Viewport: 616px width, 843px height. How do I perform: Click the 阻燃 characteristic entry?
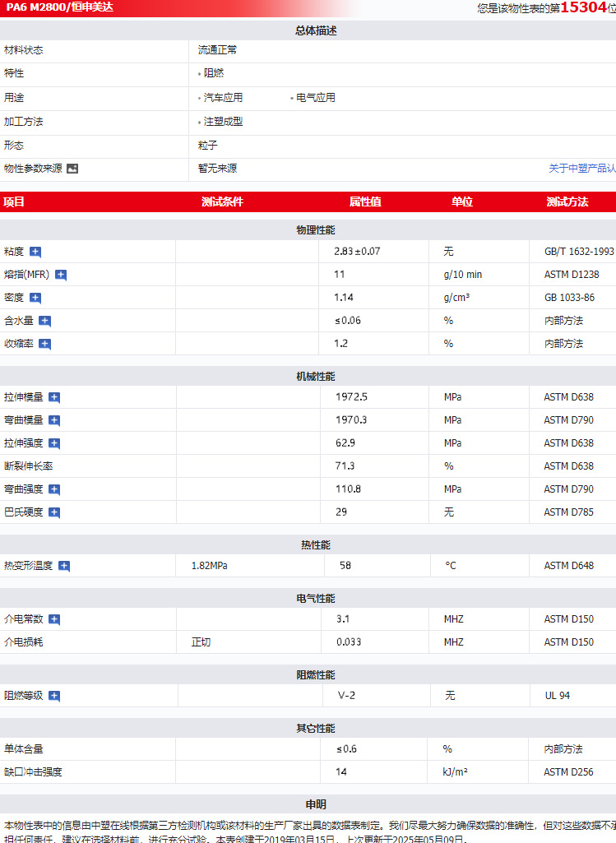pyautogui.click(x=213, y=73)
